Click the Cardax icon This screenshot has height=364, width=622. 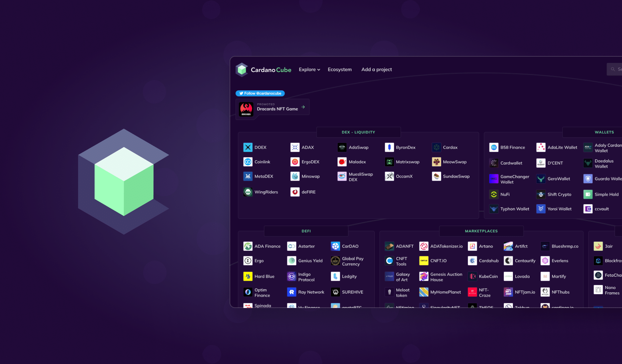tap(436, 147)
